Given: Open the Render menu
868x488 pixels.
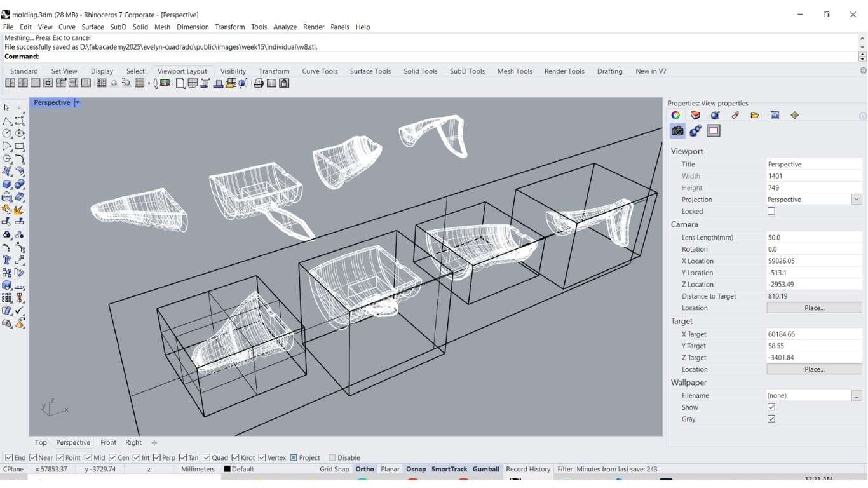Looking at the screenshot, I should tap(314, 27).
